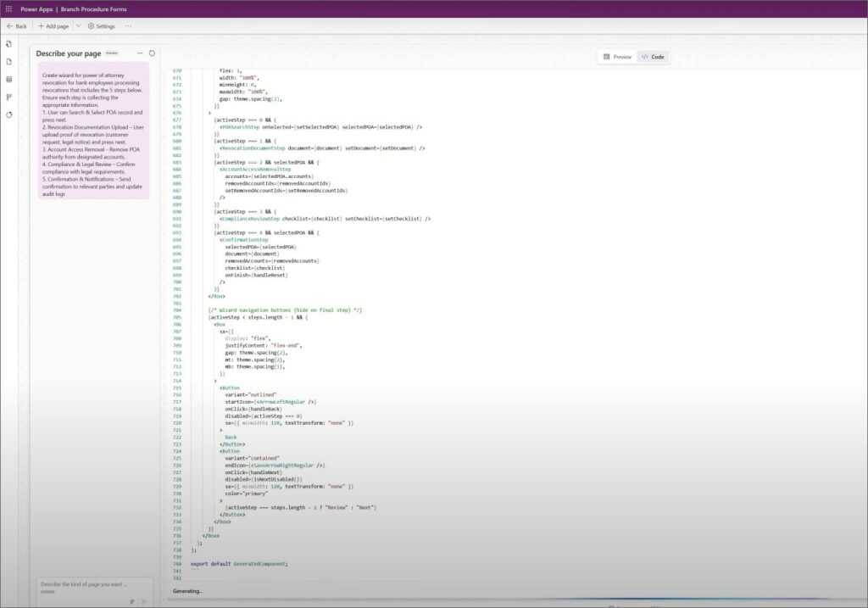Click the 'Review' : 'Next' ternary code line
Screen dimensions: 868x608
pos(301,507)
